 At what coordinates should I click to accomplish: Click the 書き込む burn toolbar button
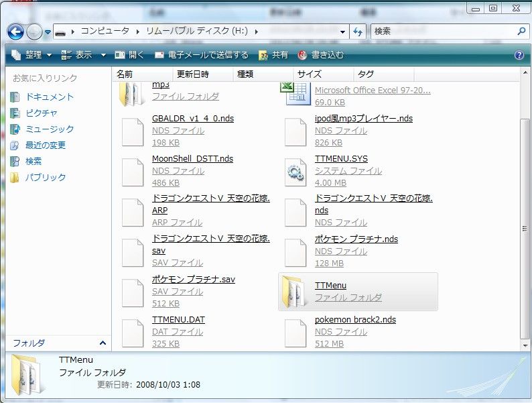coord(321,55)
